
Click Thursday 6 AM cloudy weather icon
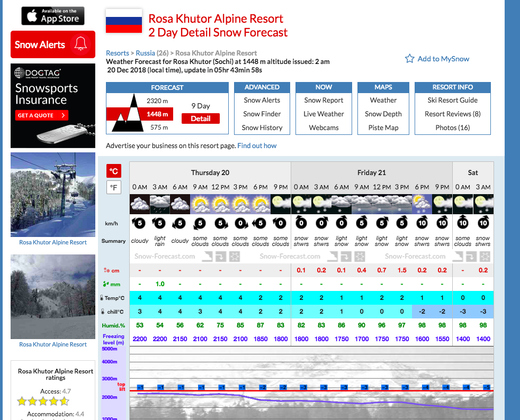click(180, 204)
